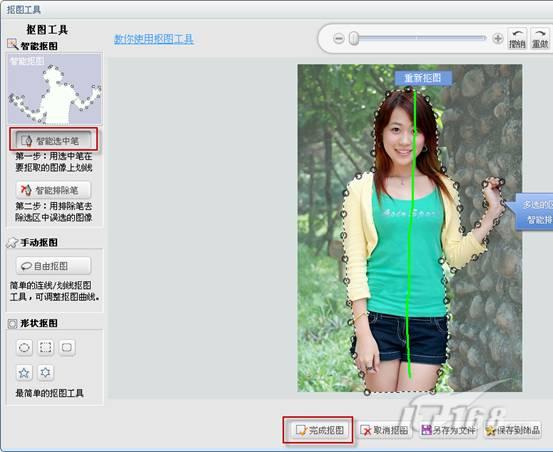The height and width of the screenshot is (452, 553).
Task: Select the rounded rectangle cutout icon
Action: point(67,347)
